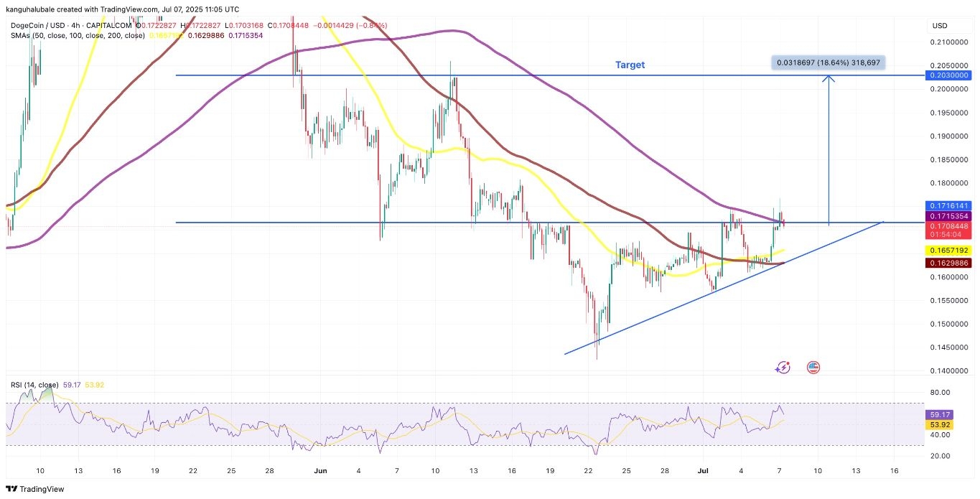Click the Jun month label on time axis
Viewport: 980px width, 499px height.
(x=321, y=470)
